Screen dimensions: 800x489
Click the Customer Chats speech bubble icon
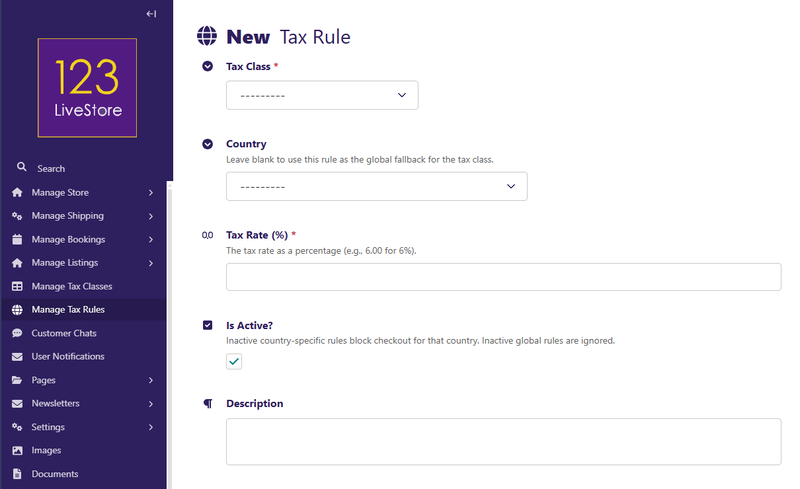tap(17, 333)
